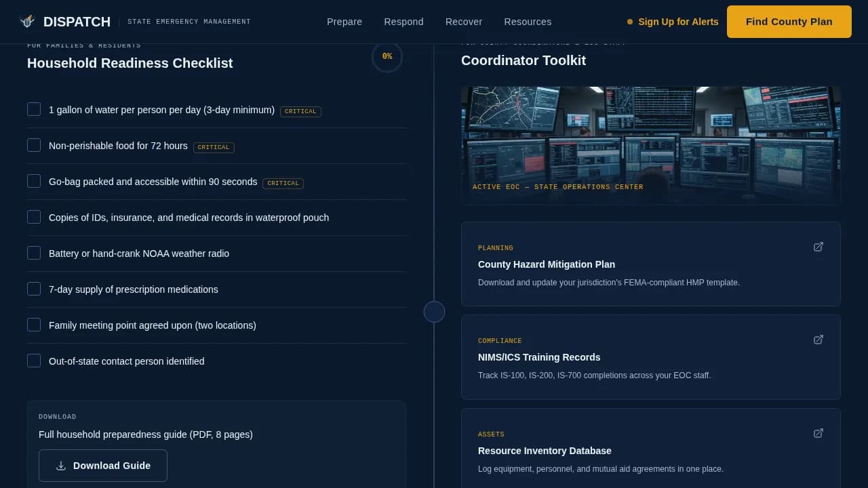
Task: Click the amber dot beside Sign Up for Alerts
Action: (x=630, y=22)
